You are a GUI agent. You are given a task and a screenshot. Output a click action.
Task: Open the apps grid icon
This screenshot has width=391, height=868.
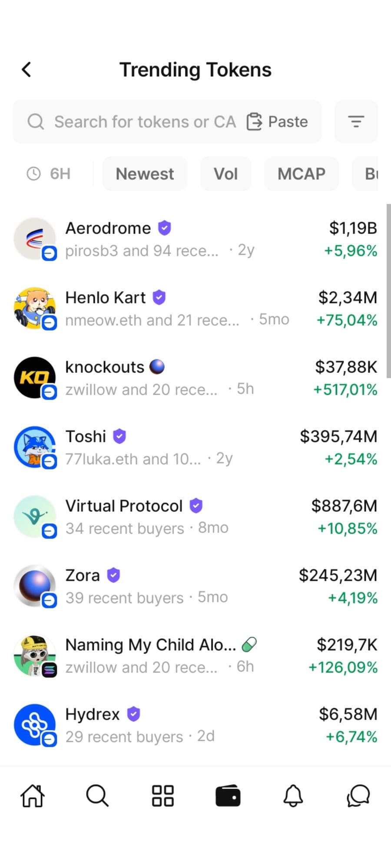click(x=163, y=796)
